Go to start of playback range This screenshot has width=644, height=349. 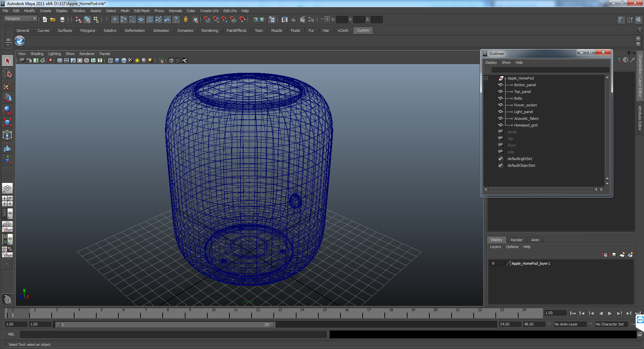pos(573,313)
